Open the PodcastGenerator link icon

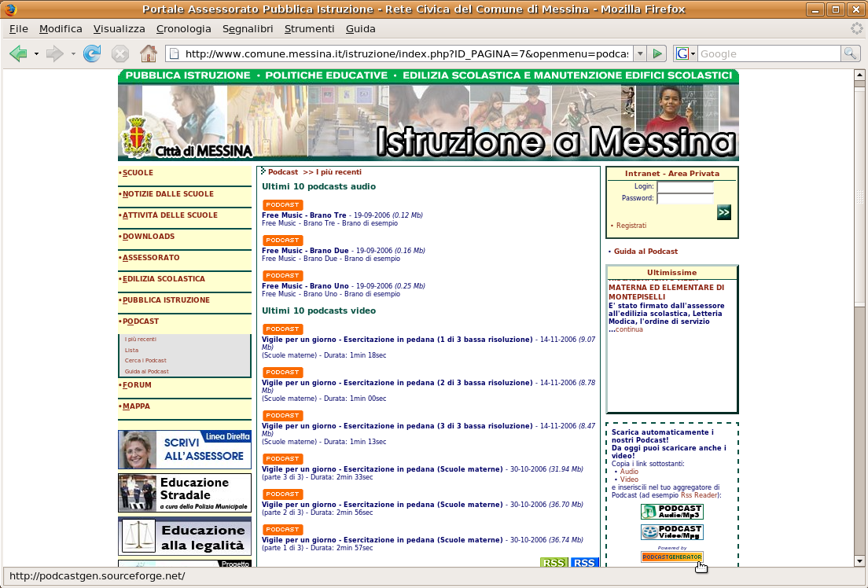pyautogui.click(x=672, y=557)
